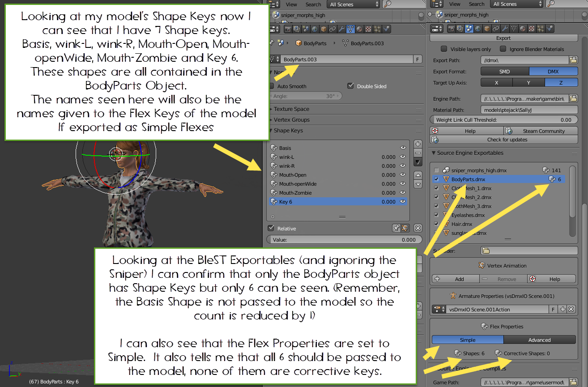Open View menu in right outliner
588x387 pixels.
pos(455,4)
